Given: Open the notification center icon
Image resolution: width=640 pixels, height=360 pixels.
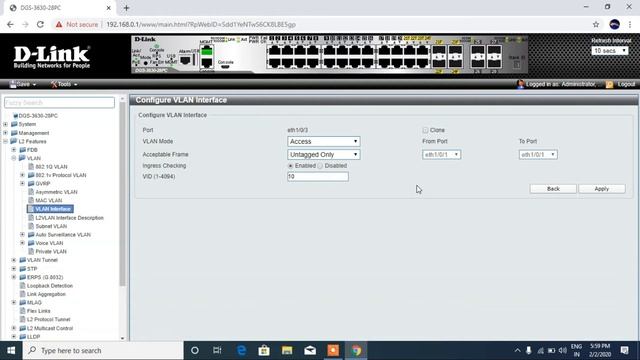Looking at the screenshot, I should point(624,351).
